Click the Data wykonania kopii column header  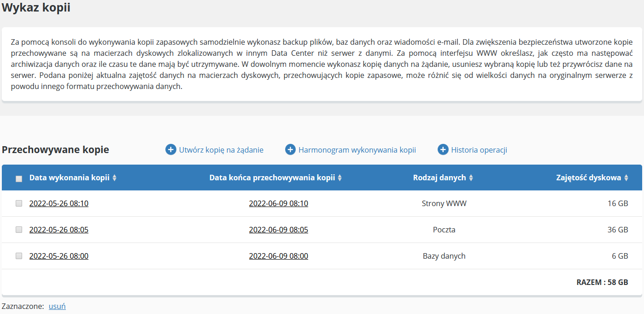coord(70,178)
